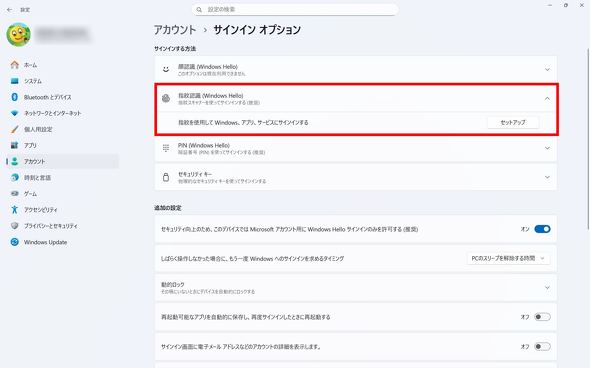
Task: Click the アクセシビリティ figure icon
Action: click(x=15, y=210)
